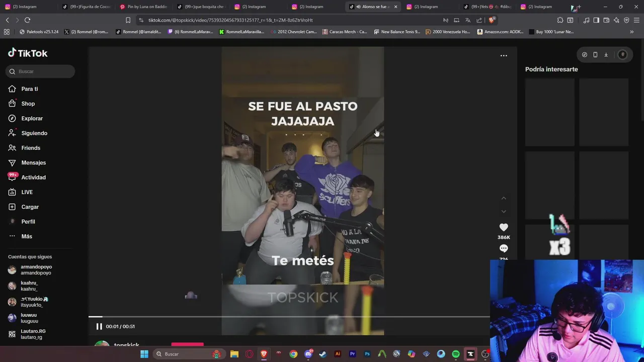Go to Explorar

[x=26, y=118]
